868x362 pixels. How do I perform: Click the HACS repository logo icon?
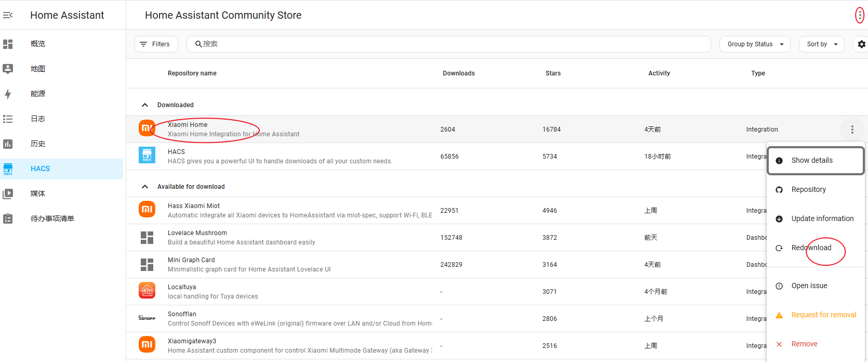click(x=147, y=155)
